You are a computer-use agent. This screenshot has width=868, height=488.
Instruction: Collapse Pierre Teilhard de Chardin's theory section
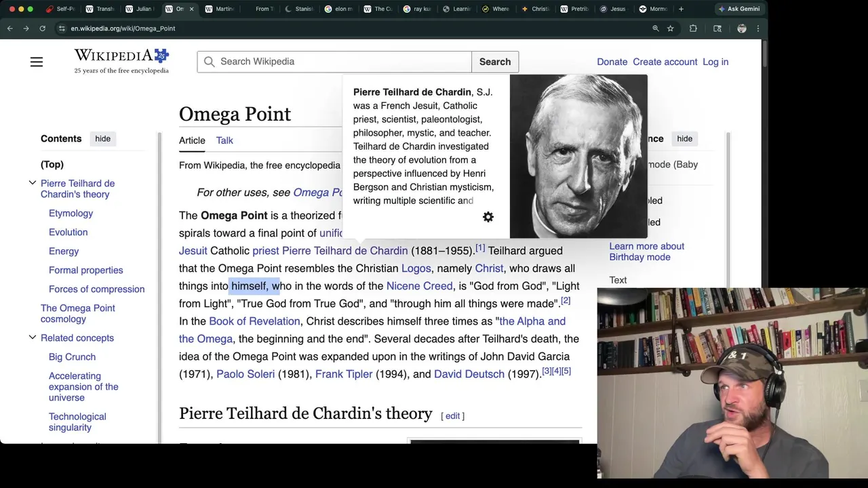point(32,183)
